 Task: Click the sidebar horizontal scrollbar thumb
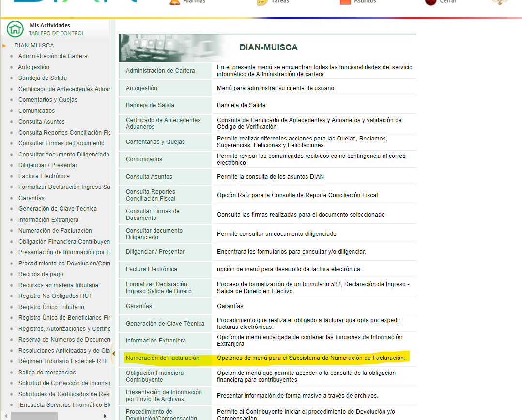(x=34, y=416)
